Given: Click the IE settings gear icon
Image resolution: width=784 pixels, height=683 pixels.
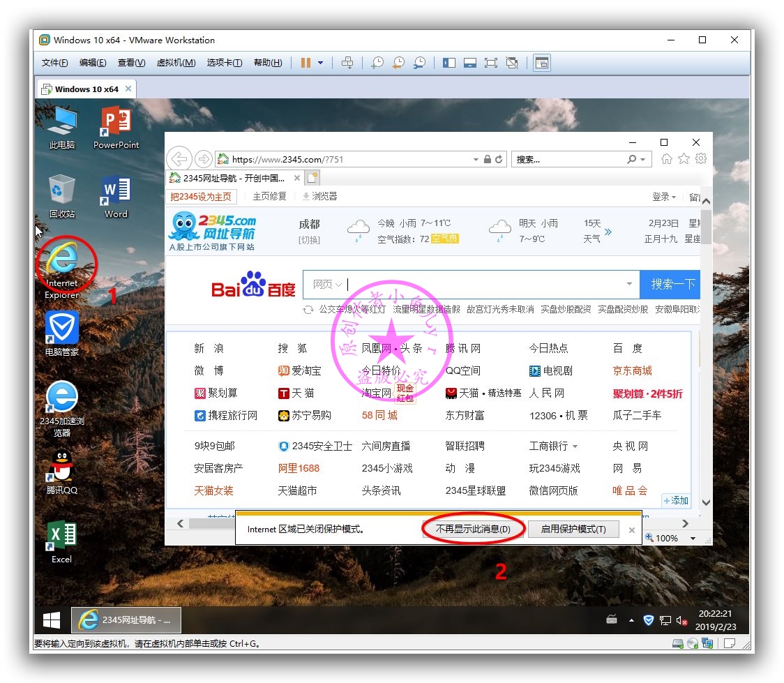Looking at the screenshot, I should (x=701, y=158).
